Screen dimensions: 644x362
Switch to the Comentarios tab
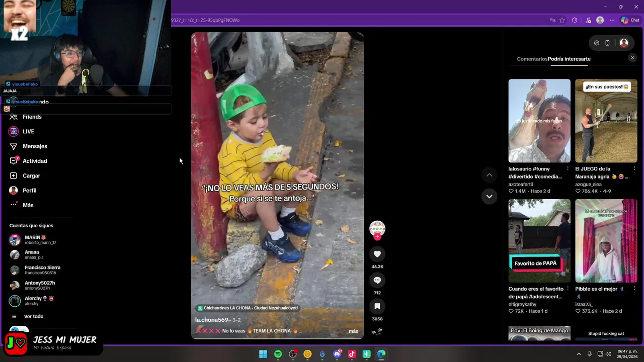tap(532, 59)
